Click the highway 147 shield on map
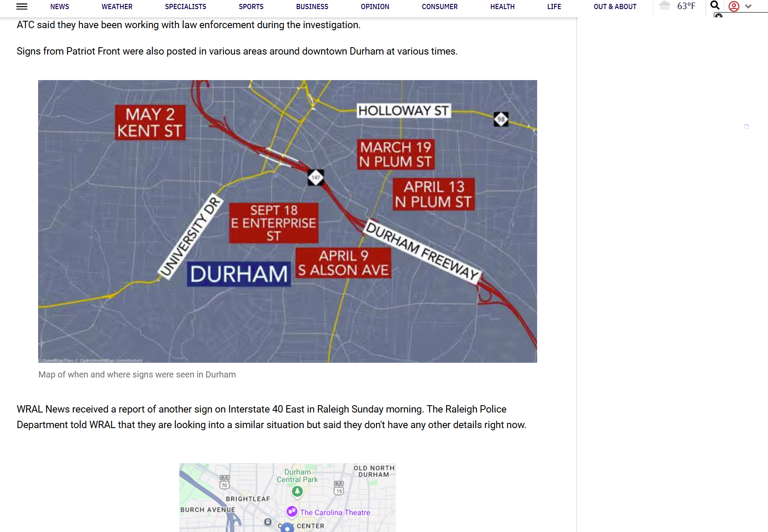Screen dimensions: 768x532 click(316, 177)
